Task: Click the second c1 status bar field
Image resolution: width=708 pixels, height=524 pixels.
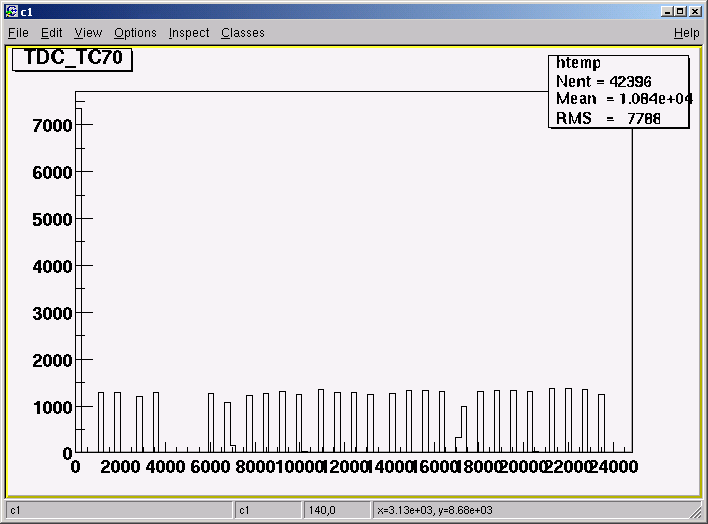Action: (268, 510)
